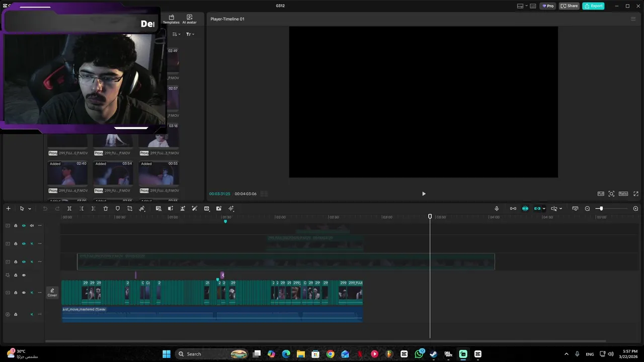The image size is (644, 362).
Task: Click the Redo arrow in timeline toolbar
Action: [x=57, y=209]
